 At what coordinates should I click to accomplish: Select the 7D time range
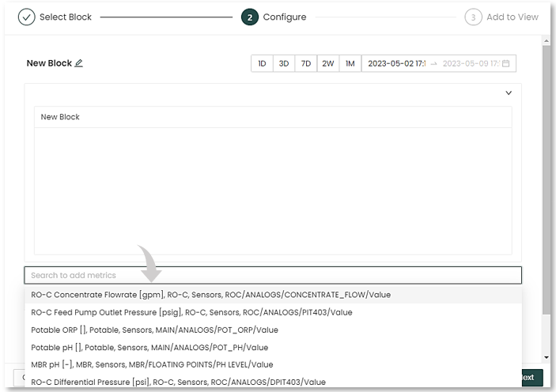click(x=305, y=63)
